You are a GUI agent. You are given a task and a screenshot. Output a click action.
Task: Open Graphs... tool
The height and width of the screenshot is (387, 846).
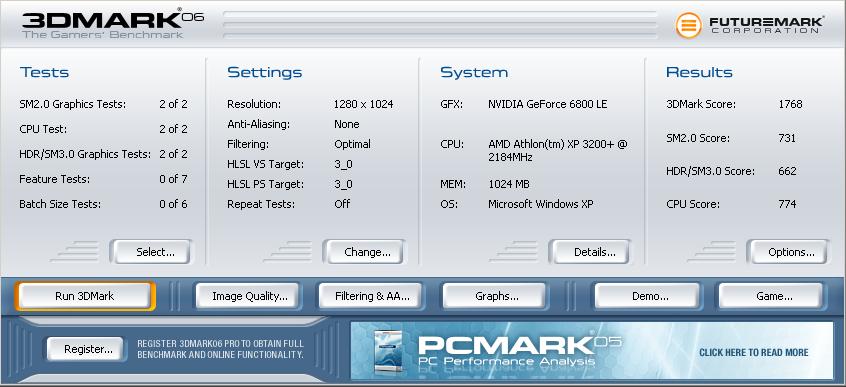pyautogui.click(x=494, y=296)
